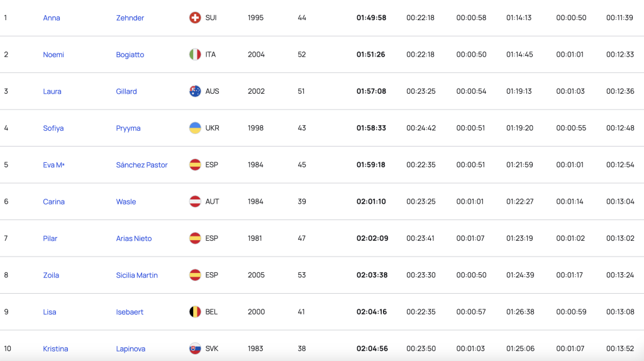This screenshot has height=361, width=644.
Task: Open Noemi athlete profile link
Action: pyautogui.click(x=53, y=55)
